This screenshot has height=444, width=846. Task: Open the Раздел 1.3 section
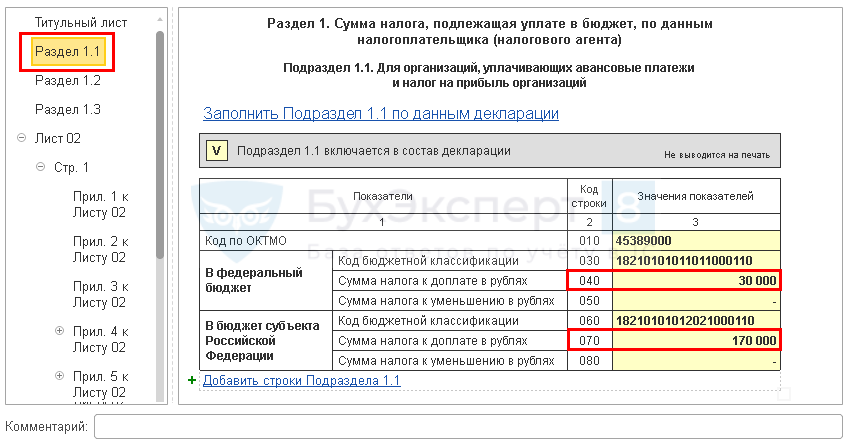(x=67, y=109)
